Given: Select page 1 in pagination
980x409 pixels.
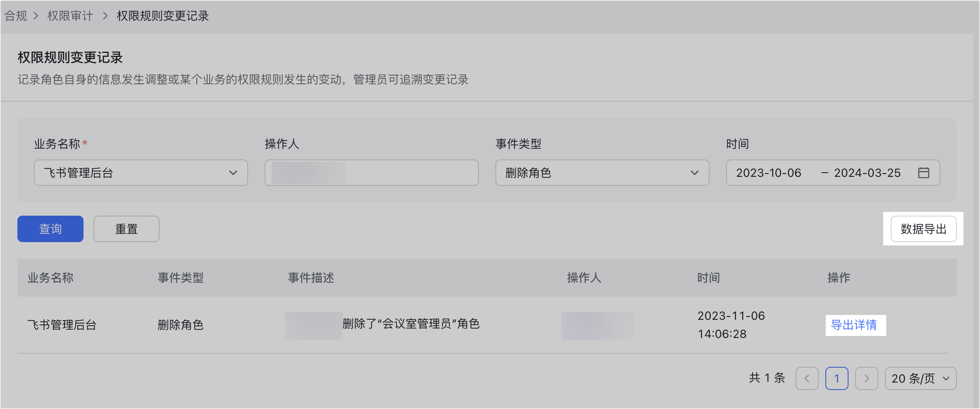Looking at the screenshot, I should click(x=837, y=378).
